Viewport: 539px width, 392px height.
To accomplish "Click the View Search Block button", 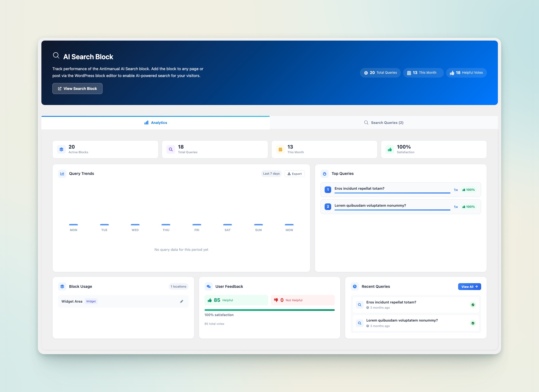I will coord(77,88).
